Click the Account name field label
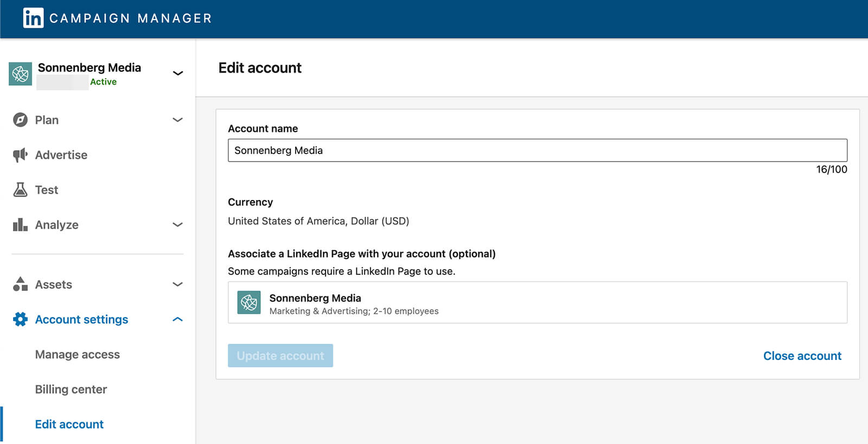The image size is (868, 444). (x=263, y=128)
